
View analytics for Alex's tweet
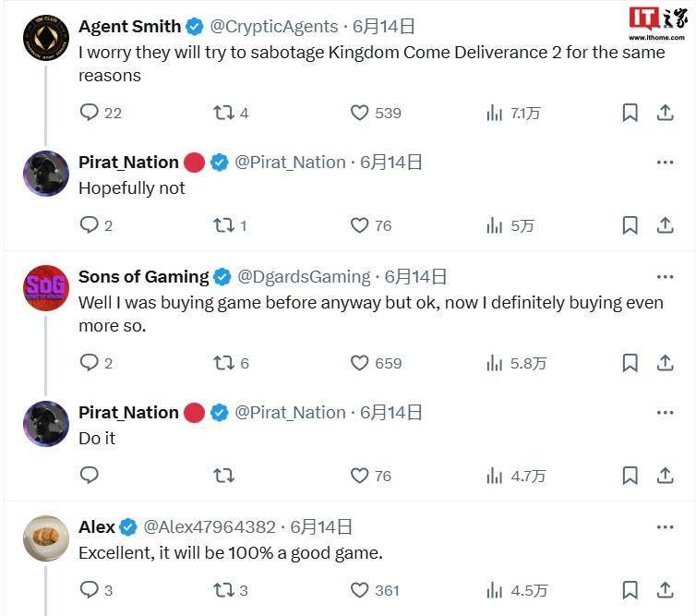tap(495, 590)
